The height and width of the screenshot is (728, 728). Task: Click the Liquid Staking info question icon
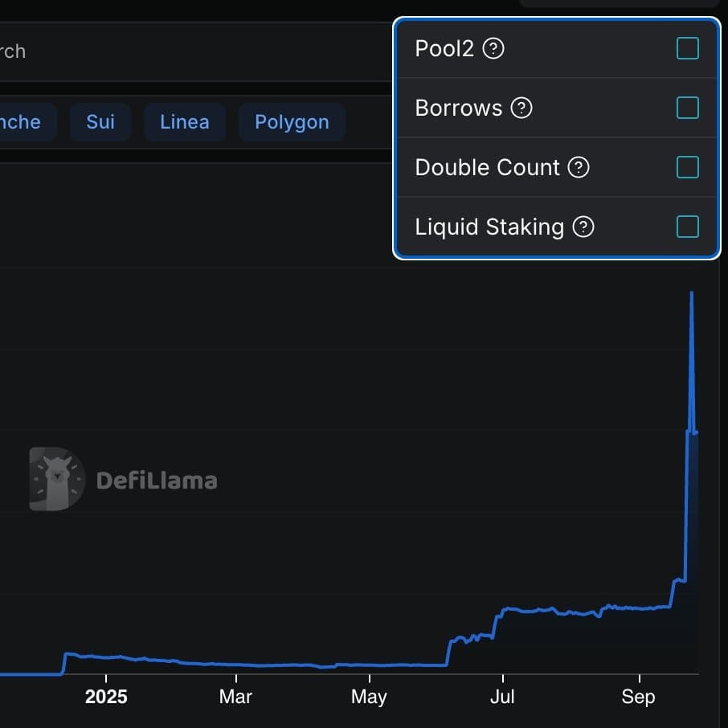(583, 227)
